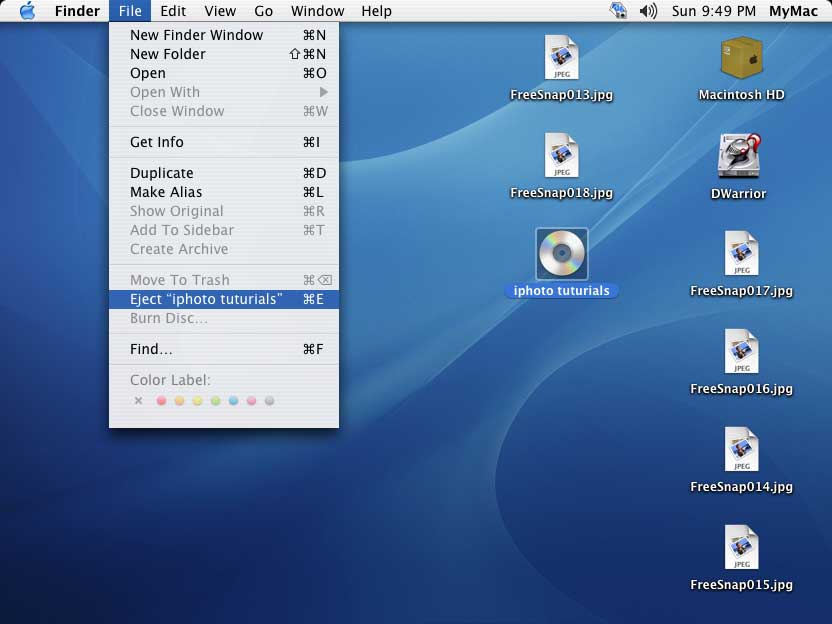Click the iphoto tuturials disc icon

561,254
